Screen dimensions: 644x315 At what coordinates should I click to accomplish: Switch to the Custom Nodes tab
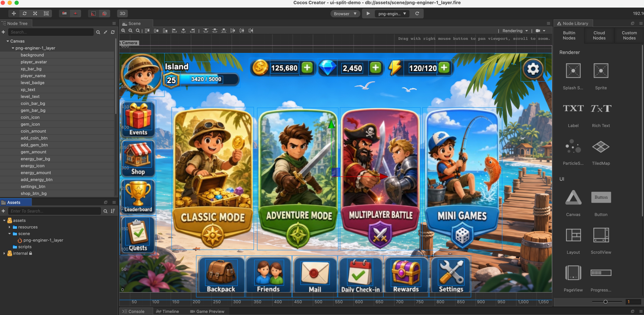coord(629,35)
